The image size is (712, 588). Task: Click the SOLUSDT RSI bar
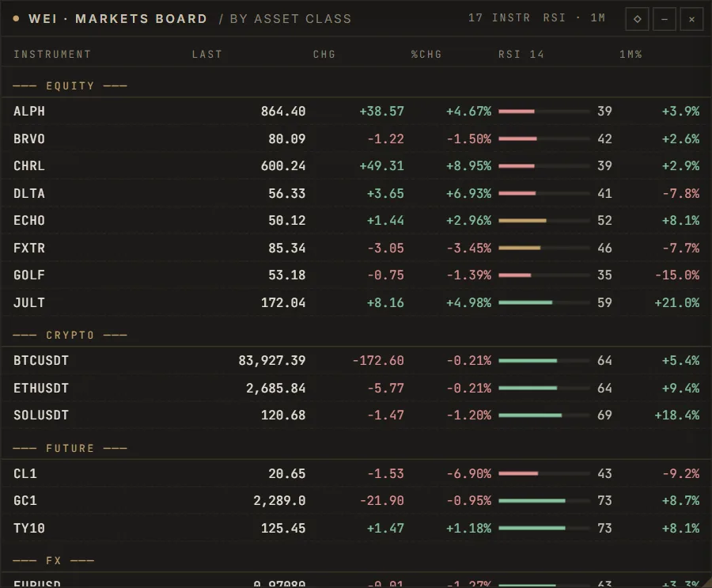pos(544,415)
